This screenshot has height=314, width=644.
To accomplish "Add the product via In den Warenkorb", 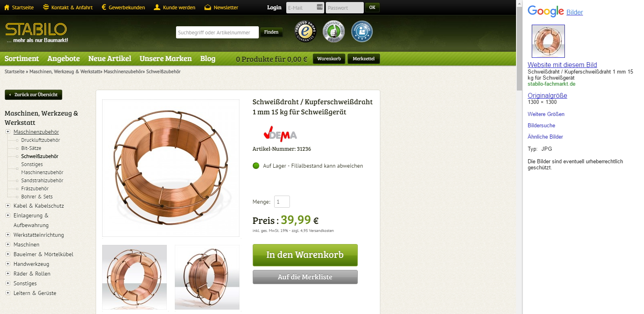I will (305, 255).
